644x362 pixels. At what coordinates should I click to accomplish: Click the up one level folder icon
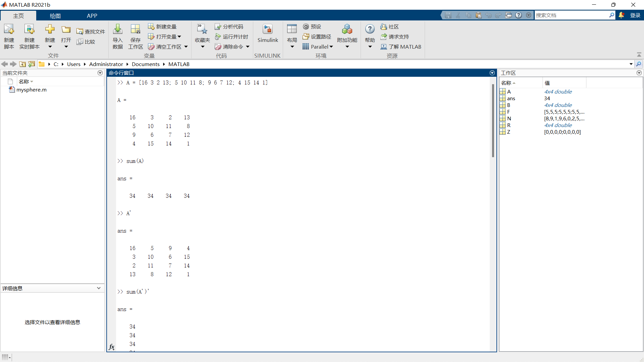[22, 64]
